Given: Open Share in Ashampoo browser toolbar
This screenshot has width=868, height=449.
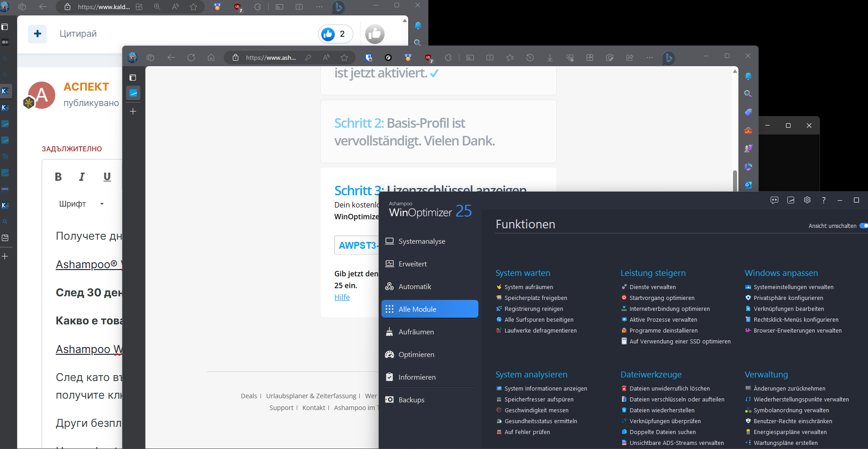Looking at the screenshot, I should (x=630, y=58).
